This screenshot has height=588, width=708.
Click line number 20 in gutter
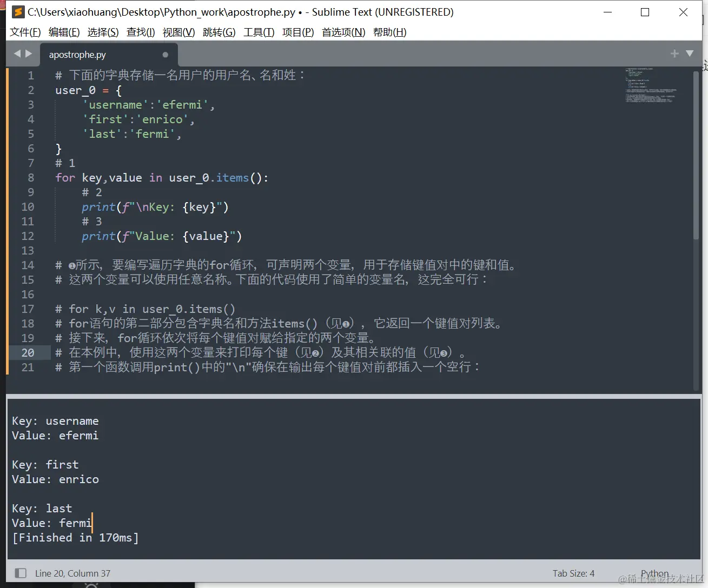28,353
